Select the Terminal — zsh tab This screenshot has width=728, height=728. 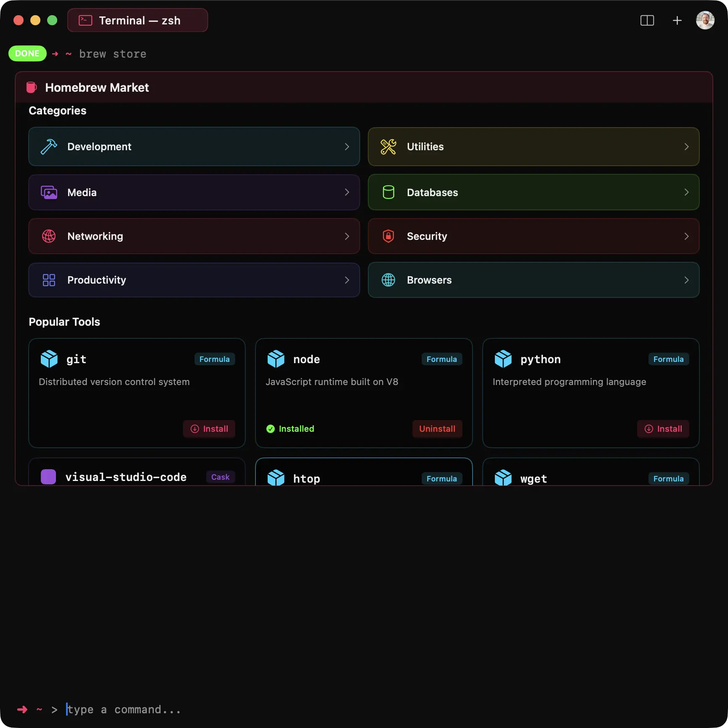[138, 21]
